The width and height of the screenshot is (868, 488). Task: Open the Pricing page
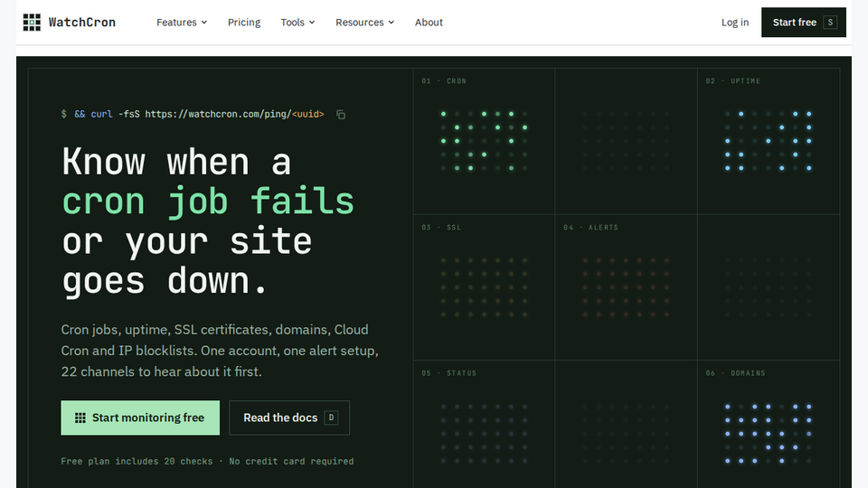coord(244,22)
